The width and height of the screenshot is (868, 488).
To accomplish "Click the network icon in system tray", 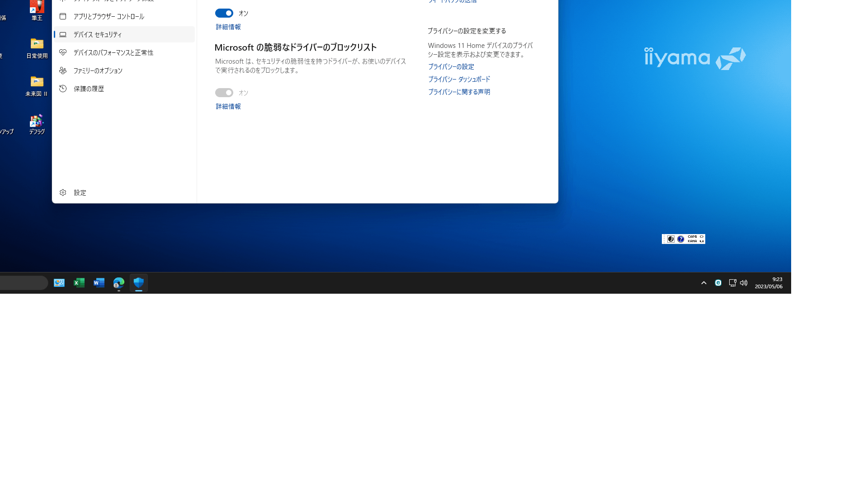I will [732, 283].
